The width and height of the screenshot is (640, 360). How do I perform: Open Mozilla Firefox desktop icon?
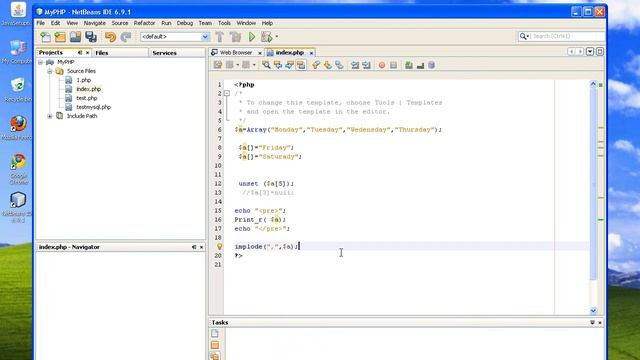18,128
